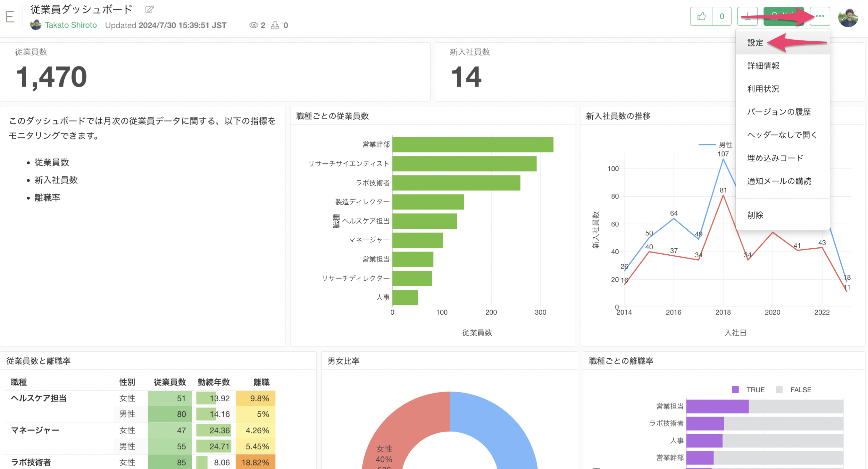Click the 18.82% cell in the table

click(x=256, y=462)
